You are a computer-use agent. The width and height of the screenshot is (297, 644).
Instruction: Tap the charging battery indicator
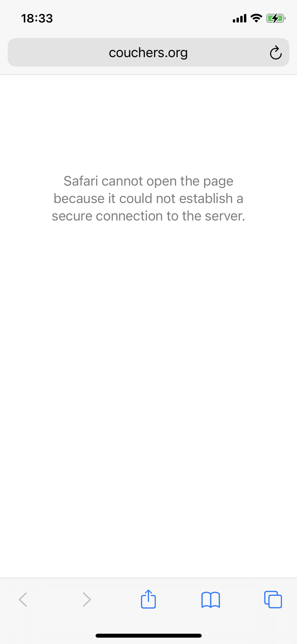tap(276, 18)
